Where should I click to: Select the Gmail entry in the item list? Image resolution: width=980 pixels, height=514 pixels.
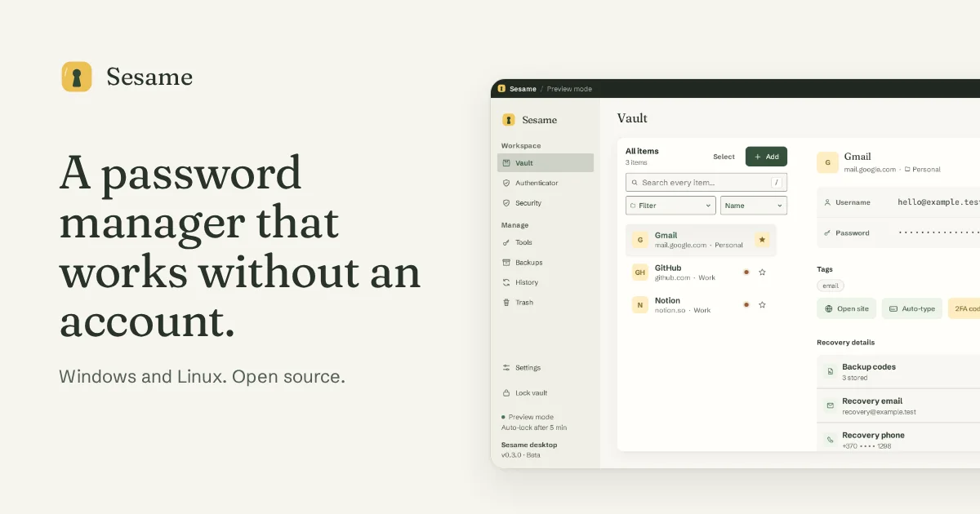point(701,240)
